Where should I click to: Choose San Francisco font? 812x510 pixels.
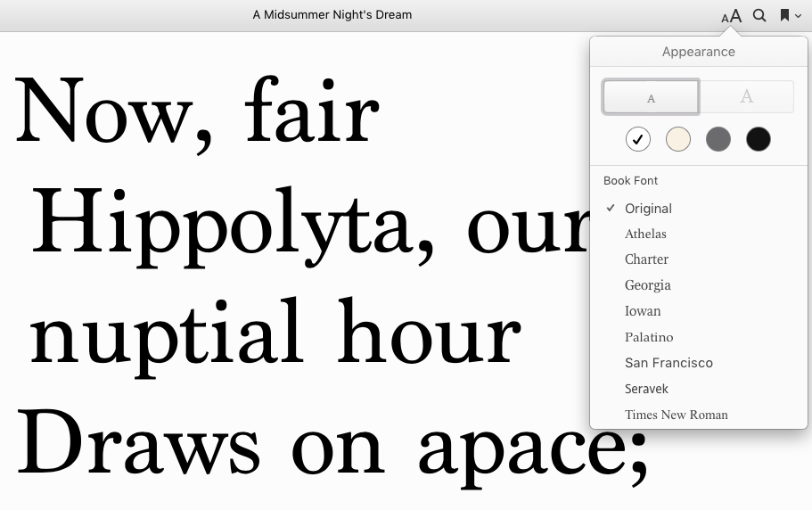point(668,363)
